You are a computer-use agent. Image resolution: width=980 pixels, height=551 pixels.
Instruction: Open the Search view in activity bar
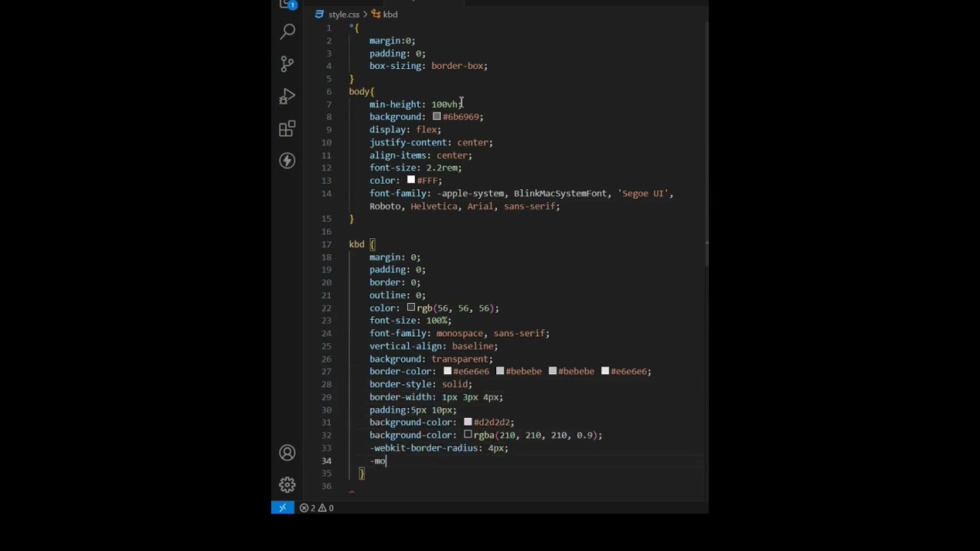[287, 31]
